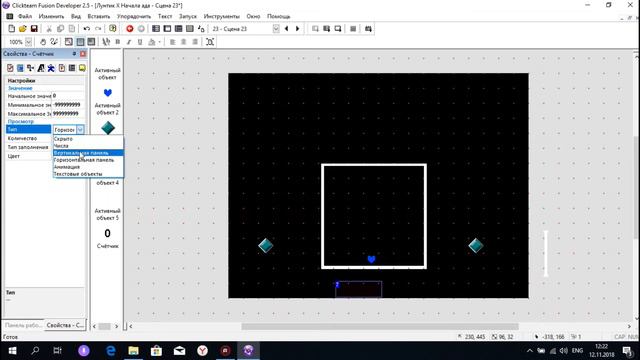
Task: Choose 'Числа' from the type list
Action: point(88,146)
